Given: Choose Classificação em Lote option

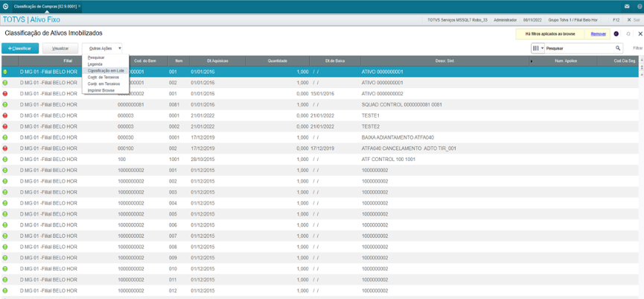Looking at the screenshot, I should (106, 71).
